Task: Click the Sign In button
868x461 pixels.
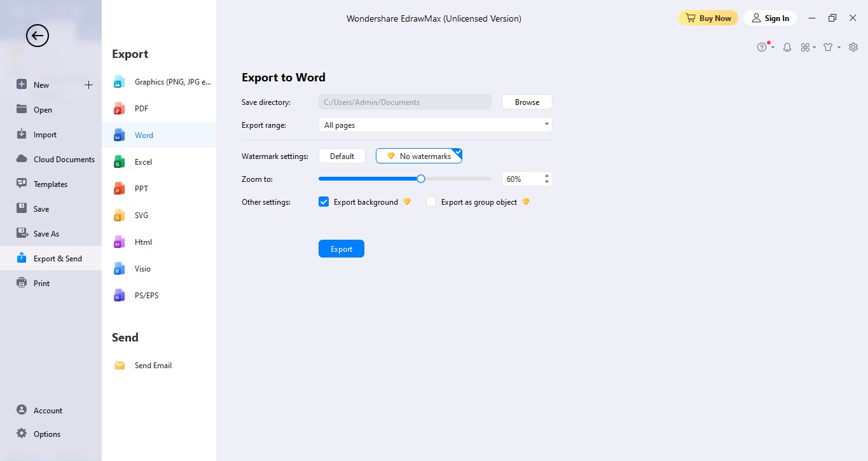Action: (x=770, y=18)
